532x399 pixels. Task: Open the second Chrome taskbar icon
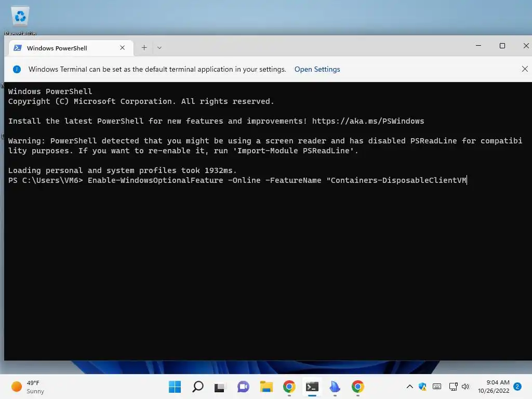click(357, 387)
